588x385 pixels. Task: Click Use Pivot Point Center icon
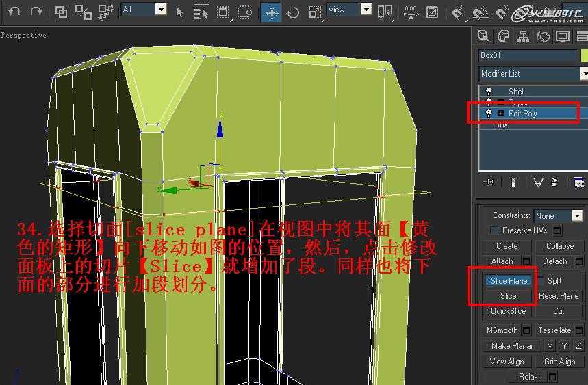385,12
